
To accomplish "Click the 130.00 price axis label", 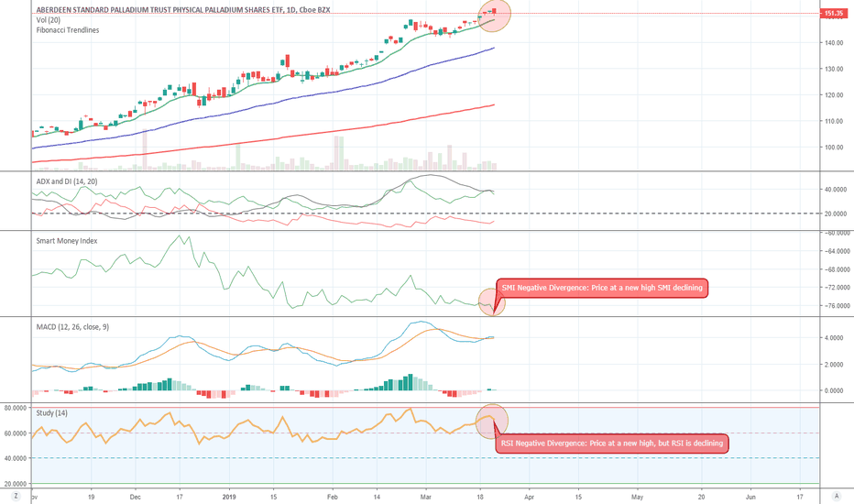I will [834, 69].
